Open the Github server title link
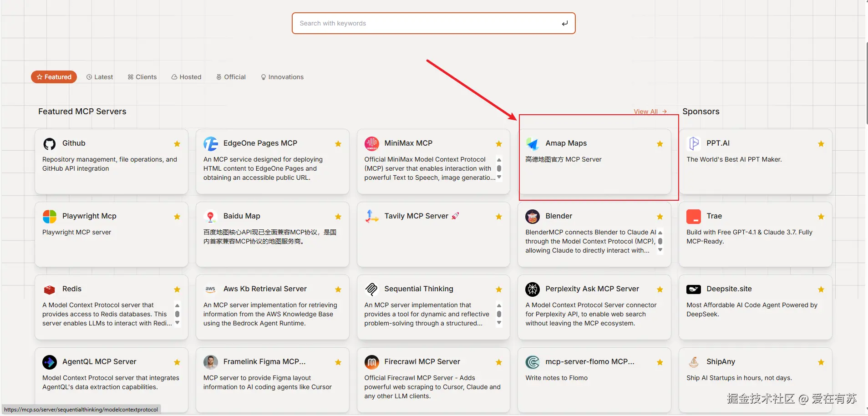Screen dimensions: 868x416 74,143
